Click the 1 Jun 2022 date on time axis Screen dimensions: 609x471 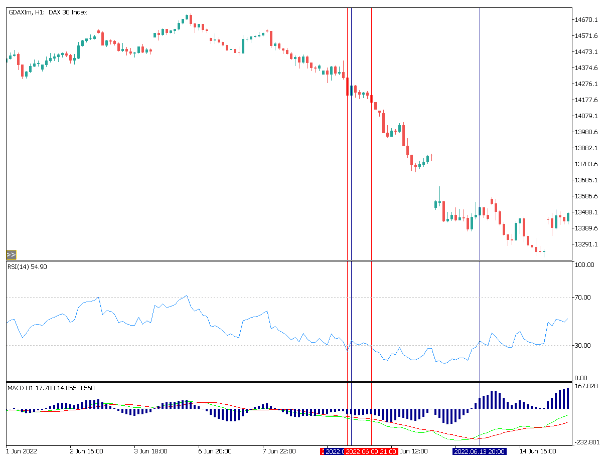point(22,452)
